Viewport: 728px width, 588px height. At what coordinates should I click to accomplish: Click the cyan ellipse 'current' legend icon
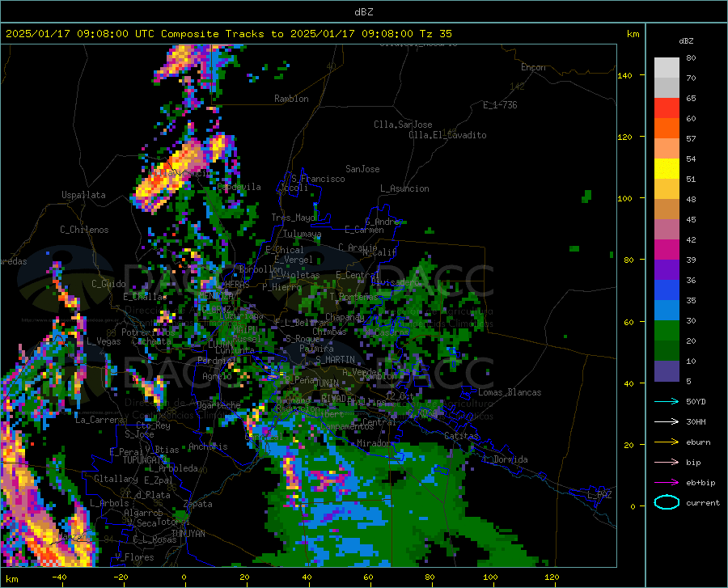click(667, 502)
